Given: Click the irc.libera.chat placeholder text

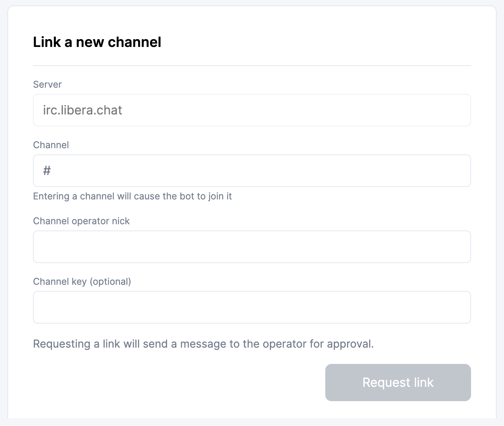Looking at the screenshot, I should [x=83, y=110].
